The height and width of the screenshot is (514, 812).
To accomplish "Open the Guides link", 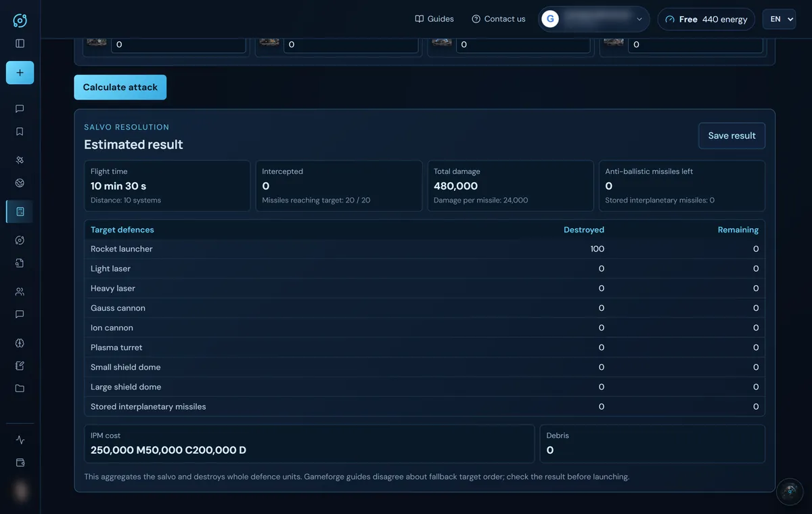I will 434,19.
